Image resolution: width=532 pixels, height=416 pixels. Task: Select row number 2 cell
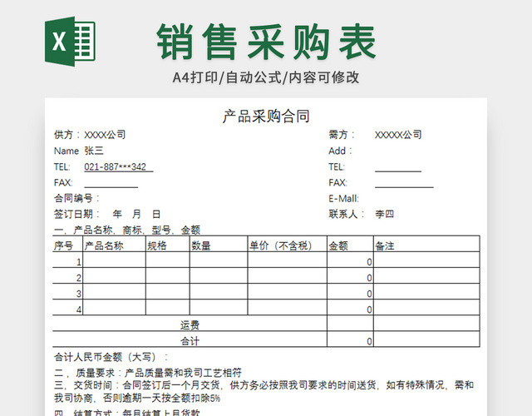point(68,275)
